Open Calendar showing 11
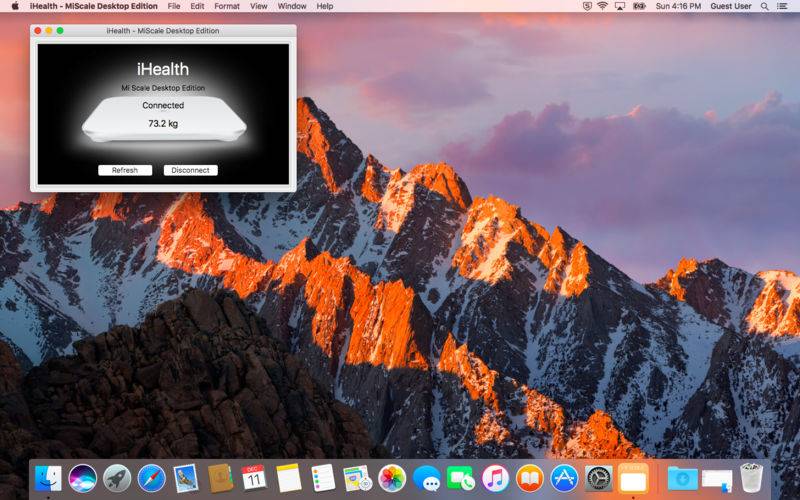The height and width of the screenshot is (500, 800). 254,478
